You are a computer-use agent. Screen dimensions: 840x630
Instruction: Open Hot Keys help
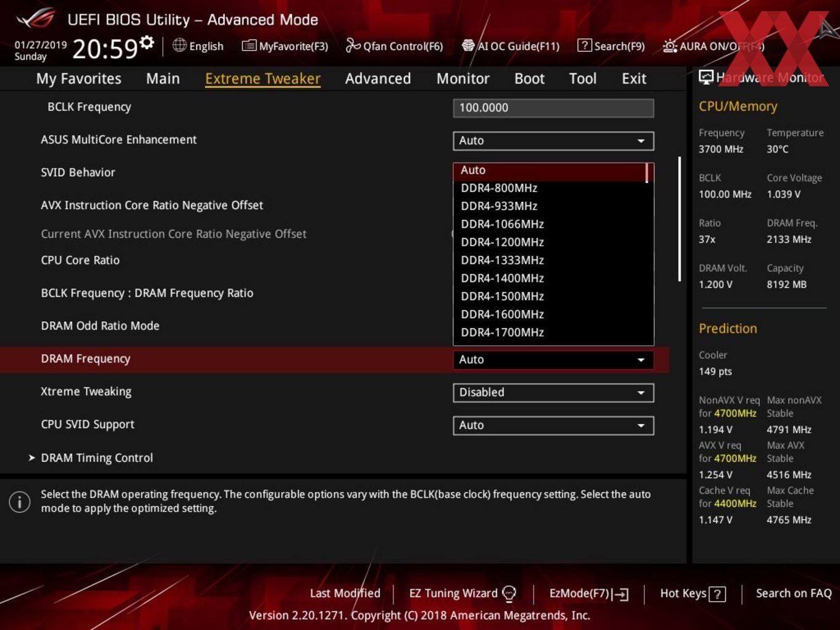click(x=692, y=594)
